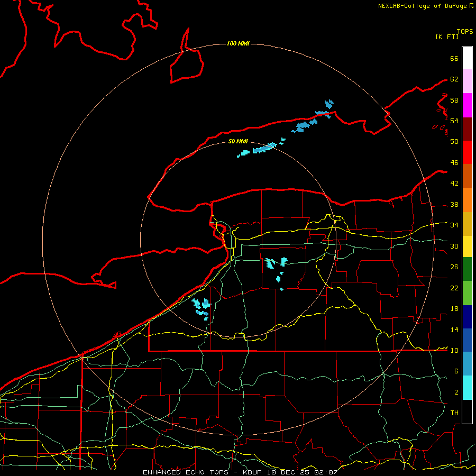Click the legend value '46'
The width and height of the screenshot is (476, 476).
(x=454, y=163)
